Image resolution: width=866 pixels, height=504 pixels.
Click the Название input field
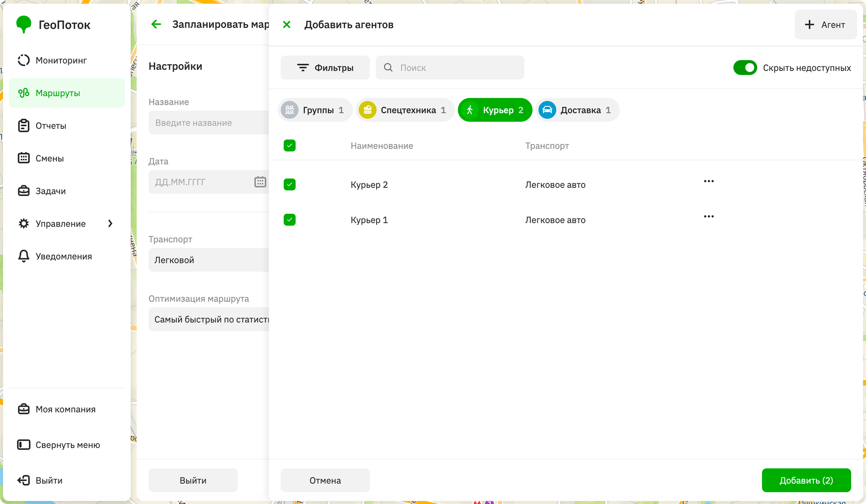[209, 123]
